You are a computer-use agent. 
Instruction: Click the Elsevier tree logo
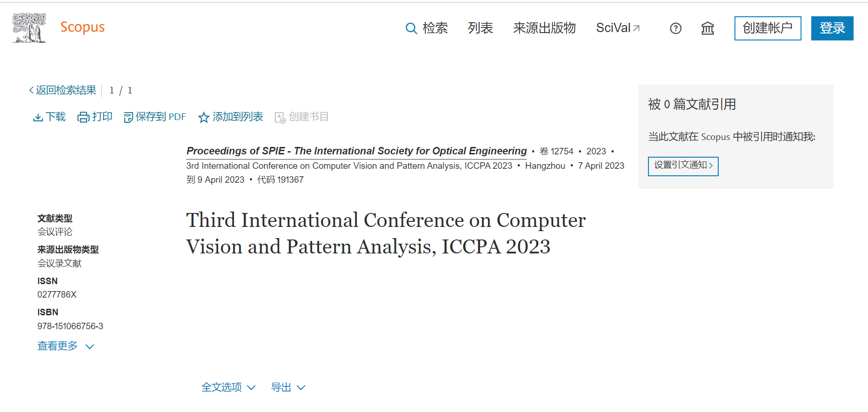[29, 28]
